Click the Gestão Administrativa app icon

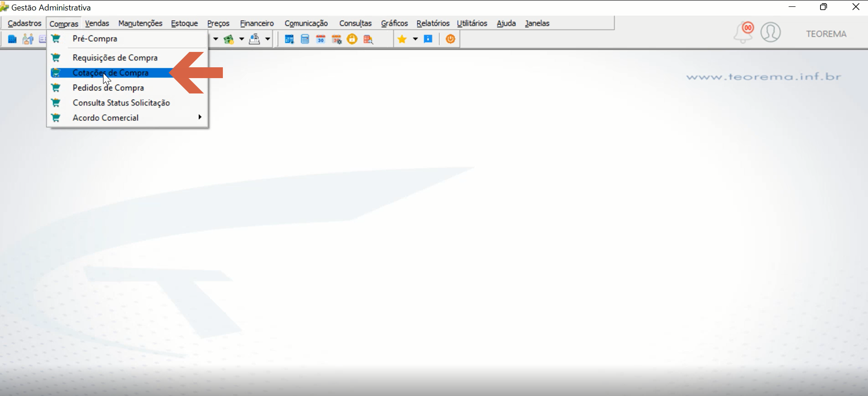click(x=5, y=7)
